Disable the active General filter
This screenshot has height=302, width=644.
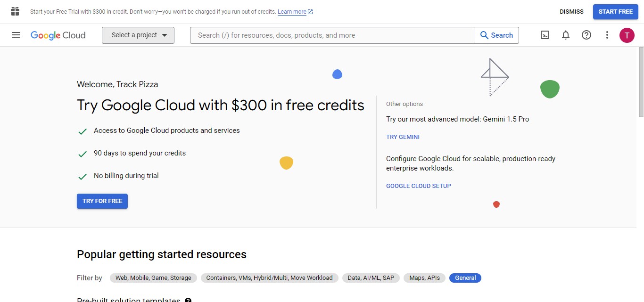coord(465,278)
